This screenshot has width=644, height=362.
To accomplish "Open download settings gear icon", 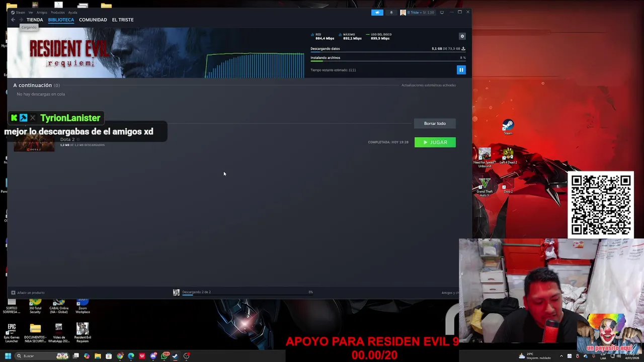I will coord(462,36).
